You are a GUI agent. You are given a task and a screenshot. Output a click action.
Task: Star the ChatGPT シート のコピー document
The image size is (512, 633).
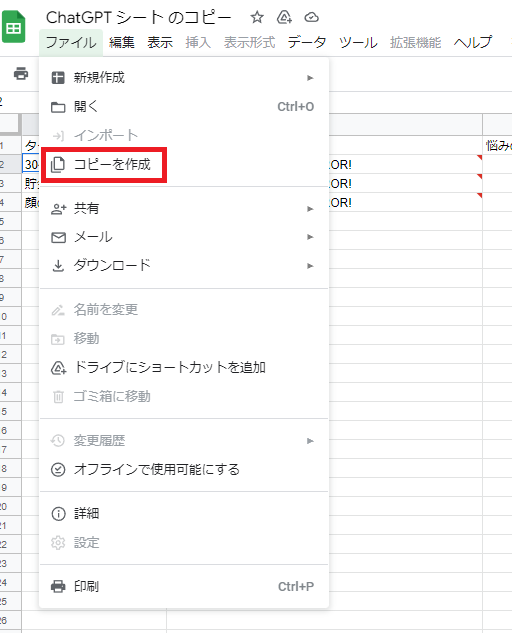click(x=257, y=17)
